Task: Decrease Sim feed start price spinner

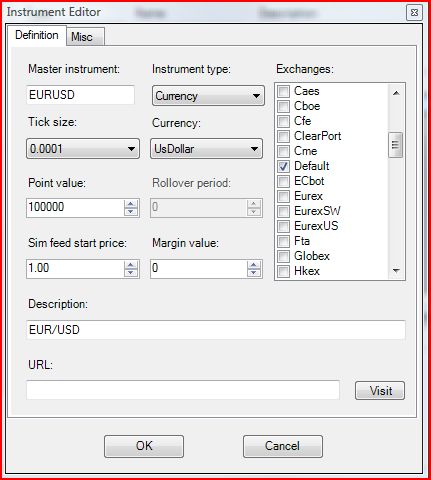Action: pyautogui.click(x=131, y=273)
